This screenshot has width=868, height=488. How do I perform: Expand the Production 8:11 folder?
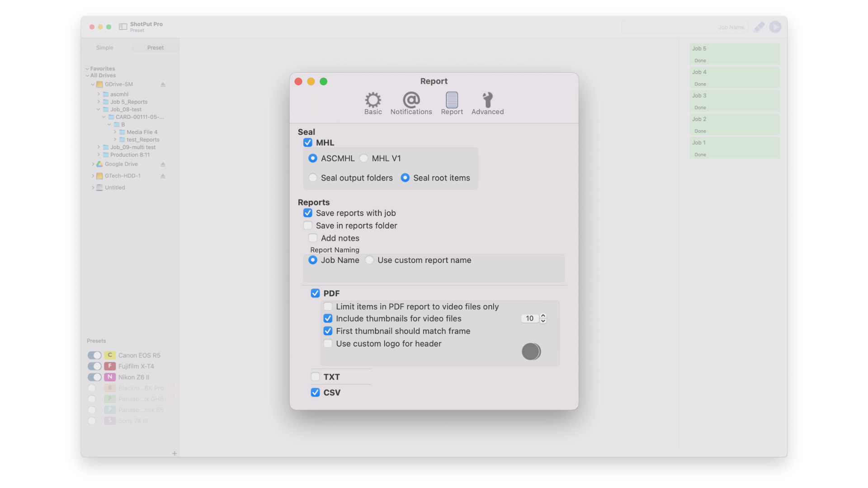click(99, 155)
